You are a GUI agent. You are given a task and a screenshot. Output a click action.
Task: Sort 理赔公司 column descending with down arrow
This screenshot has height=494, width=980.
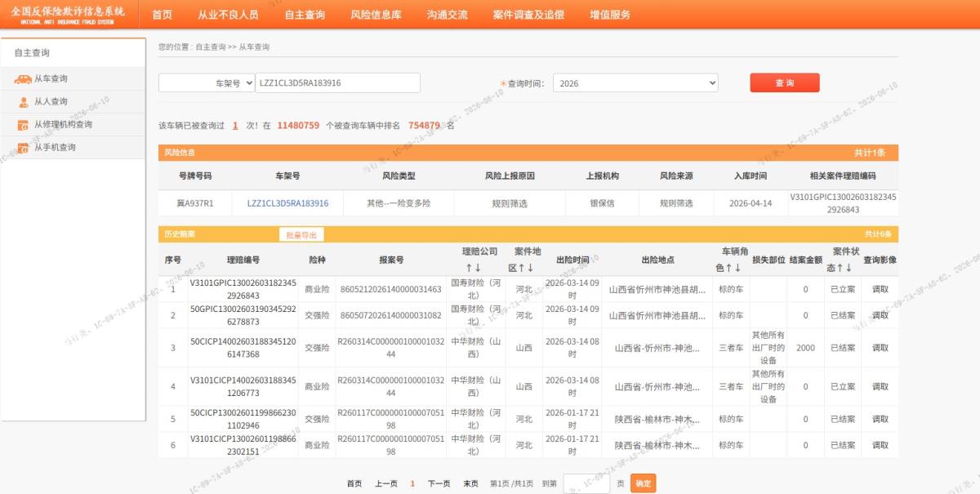[479, 268]
